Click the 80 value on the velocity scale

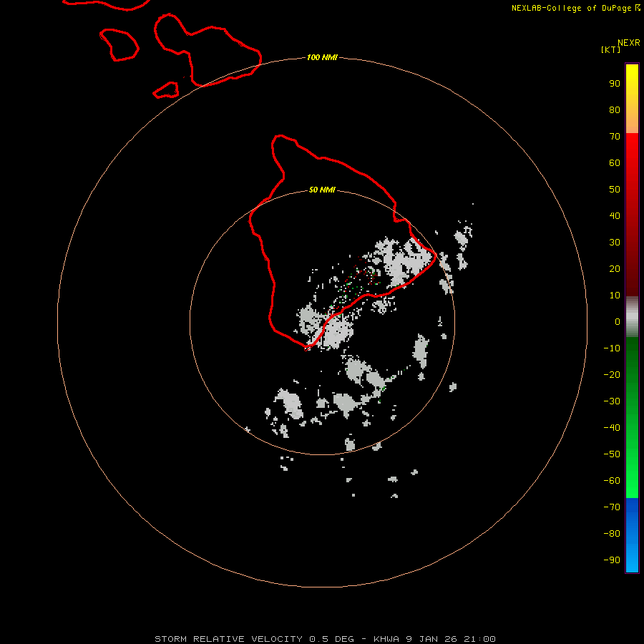click(x=615, y=109)
